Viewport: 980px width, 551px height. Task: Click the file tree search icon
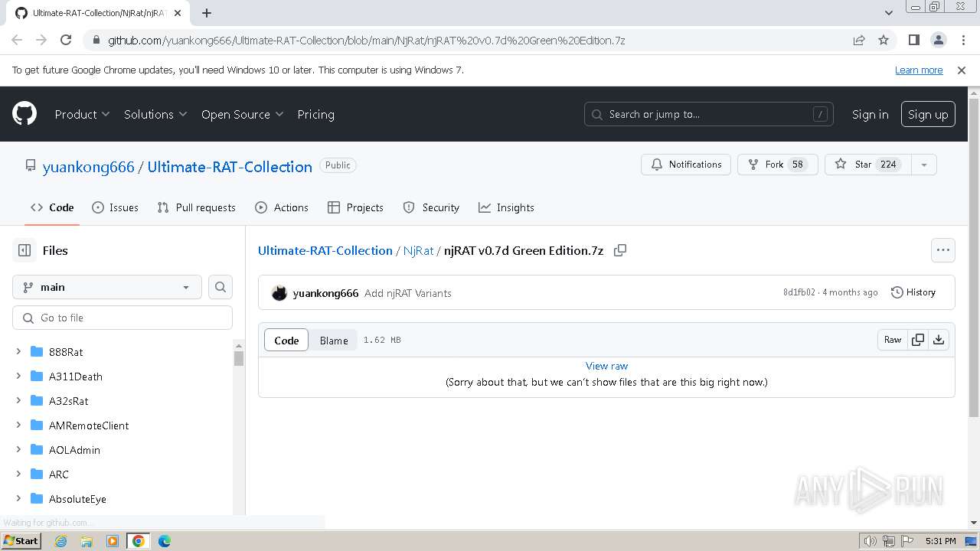[x=220, y=287]
